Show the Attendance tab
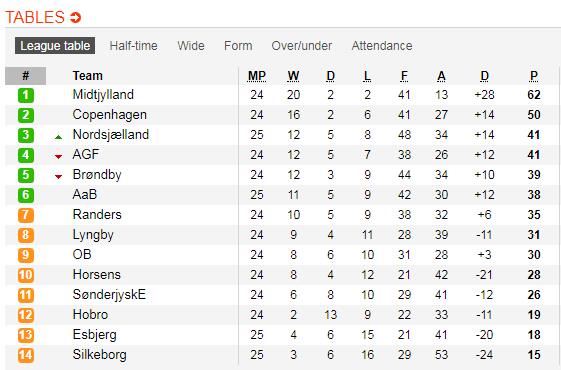This screenshot has height=370, width=561. click(382, 46)
